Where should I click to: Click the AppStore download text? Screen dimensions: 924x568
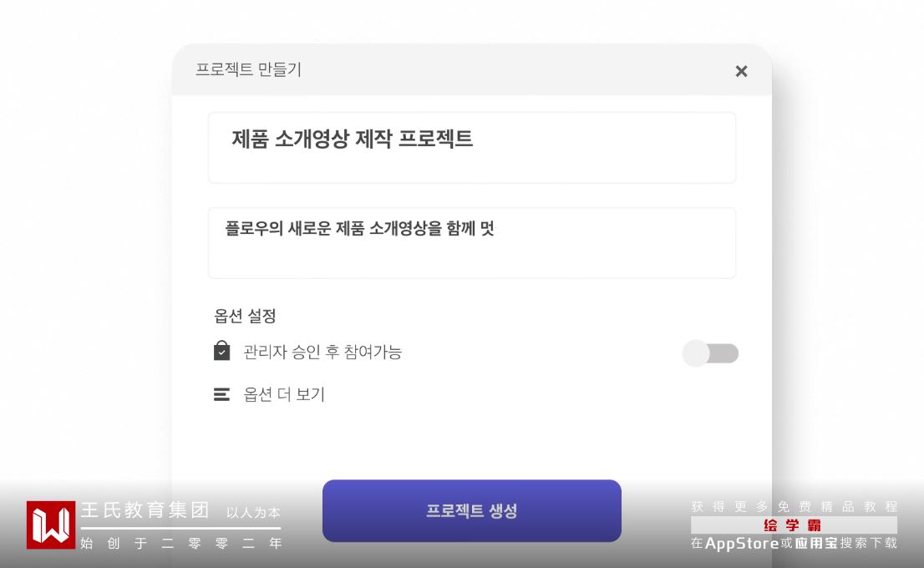(x=741, y=543)
